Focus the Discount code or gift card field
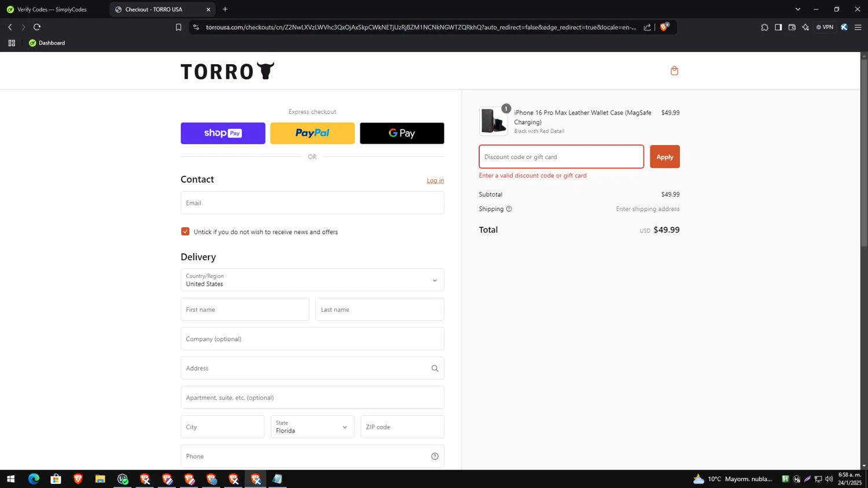Image resolution: width=868 pixels, height=488 pixels. (561, 157)
